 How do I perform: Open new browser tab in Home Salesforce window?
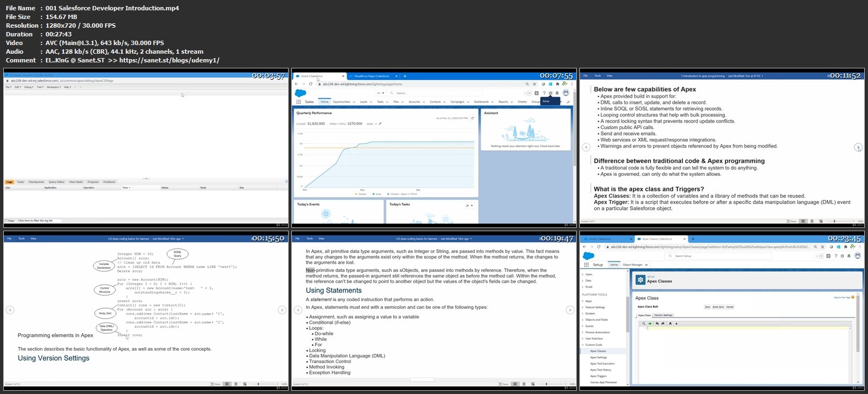[405, 76]
